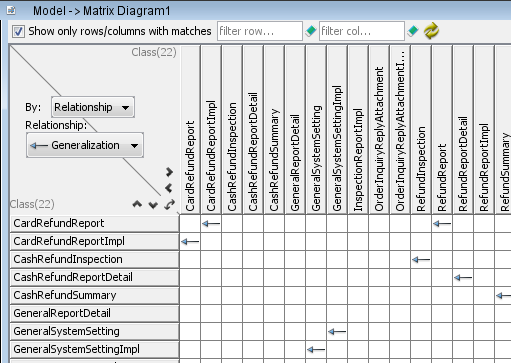Image resolution: width=511 pixels, height=363 pixels.
Task: Click generalization arrow in CashRefundSummary row
Action: pyautogui.click(x=503, y=295)
